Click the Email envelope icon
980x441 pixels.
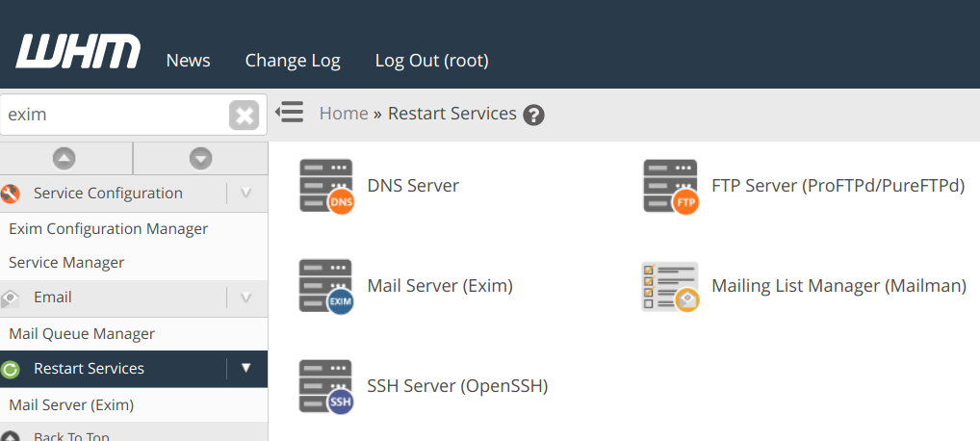tap(11, 298)
